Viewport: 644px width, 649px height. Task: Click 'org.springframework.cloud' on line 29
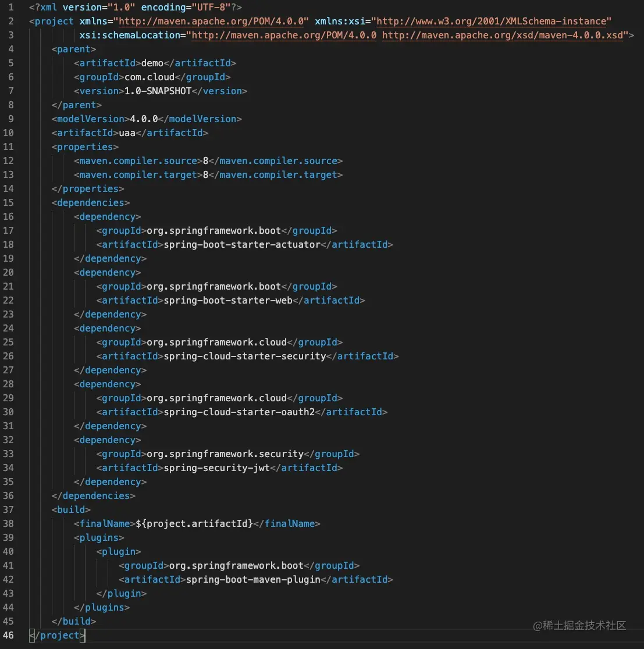(216, 398)
